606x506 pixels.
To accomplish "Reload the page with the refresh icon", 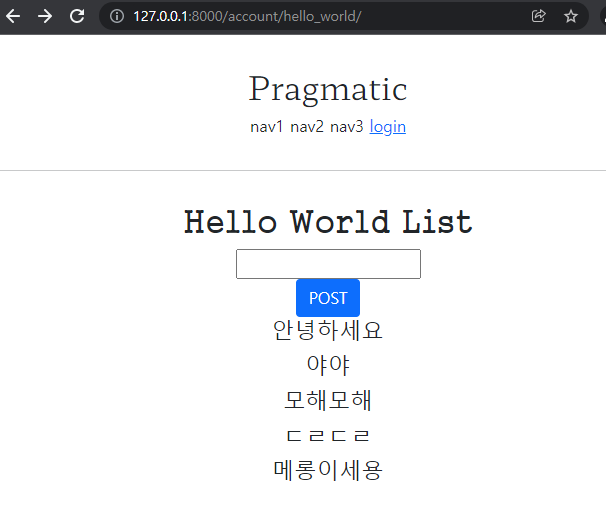I will (77, 16).
